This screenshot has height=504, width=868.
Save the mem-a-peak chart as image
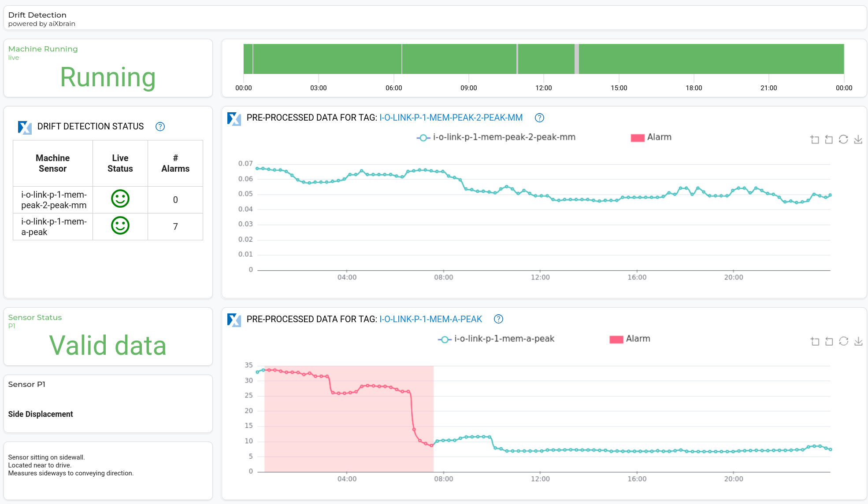(x=858, y=341)
